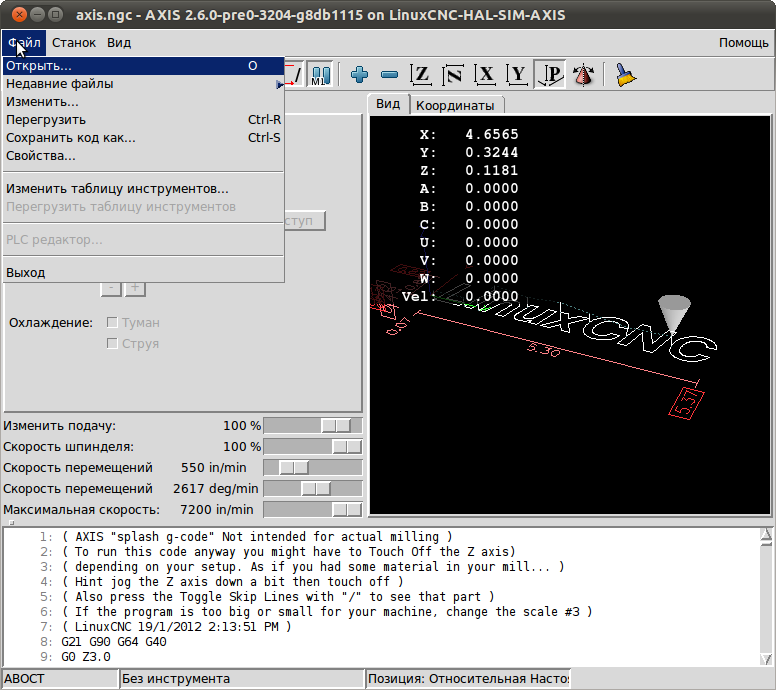Enable the Туман coolant checkbox
The height and width of the screenshot is (690, 776).
(x=112, y=323)
